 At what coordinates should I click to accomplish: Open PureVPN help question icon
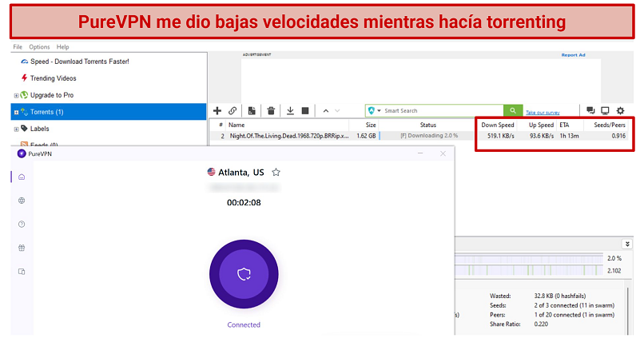pyautogui.click(x=22, y=225)
